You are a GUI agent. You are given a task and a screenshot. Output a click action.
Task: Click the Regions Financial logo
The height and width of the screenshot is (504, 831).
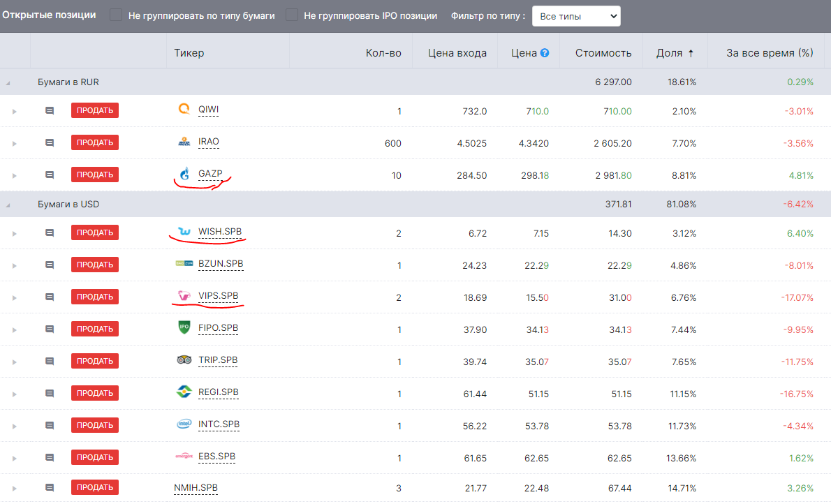pyautogui.click(x=184, y=392)
